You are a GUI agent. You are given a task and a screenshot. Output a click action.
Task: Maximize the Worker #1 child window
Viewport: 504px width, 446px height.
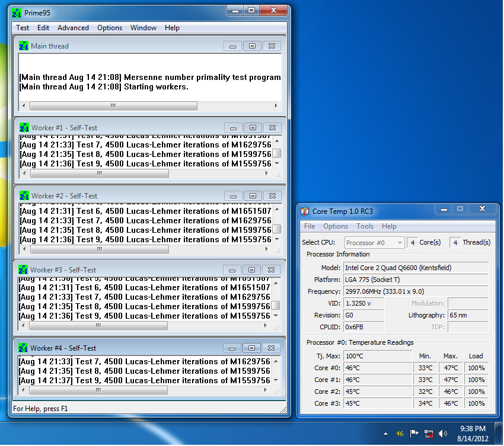(253, 128)
